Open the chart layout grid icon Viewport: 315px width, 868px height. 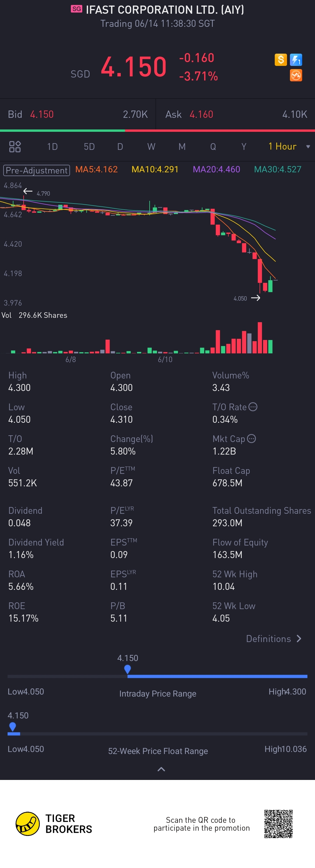pyautogui.click(x=15, y=147)
